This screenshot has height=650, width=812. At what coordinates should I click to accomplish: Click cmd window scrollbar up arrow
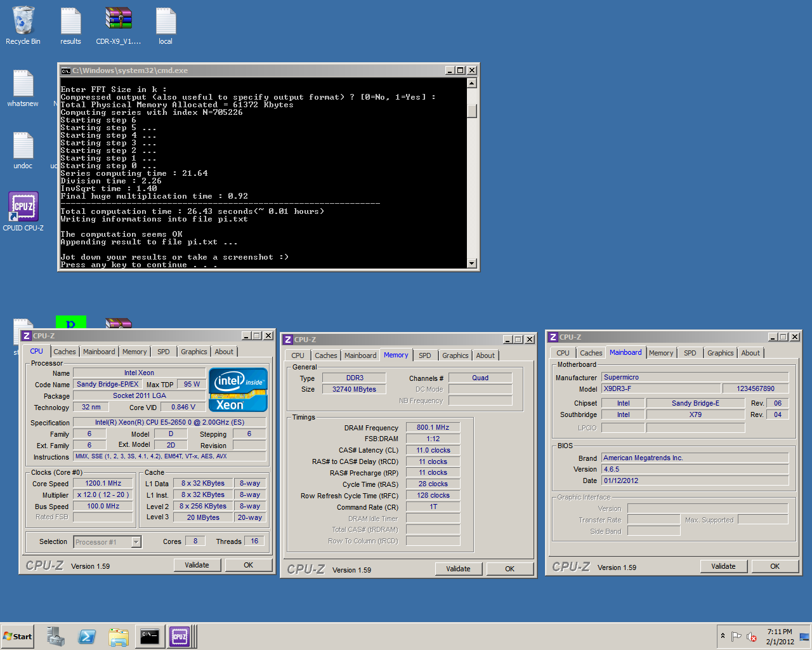coord(472,83)
